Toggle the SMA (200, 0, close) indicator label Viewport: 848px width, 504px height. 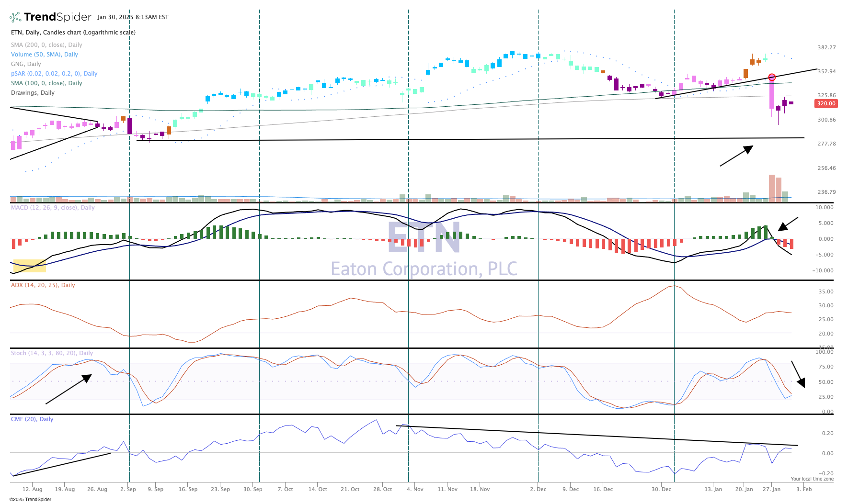pyautogui.click(x=46, y=45)
